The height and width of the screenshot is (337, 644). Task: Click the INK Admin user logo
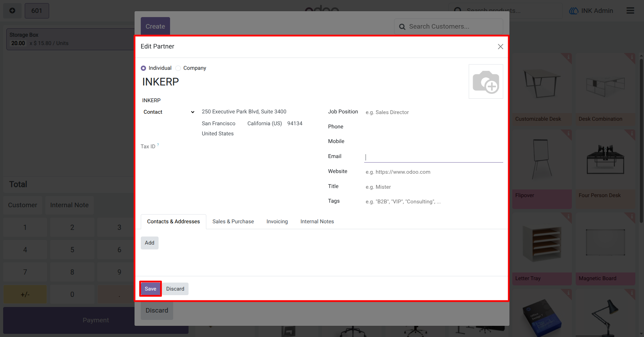tap(574, 11)
